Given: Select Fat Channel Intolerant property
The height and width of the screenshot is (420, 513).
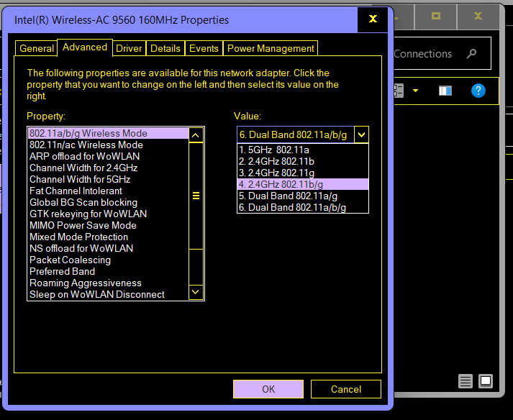Looking at the screenshot, I should pyautogui.click(x=108, y=191).
